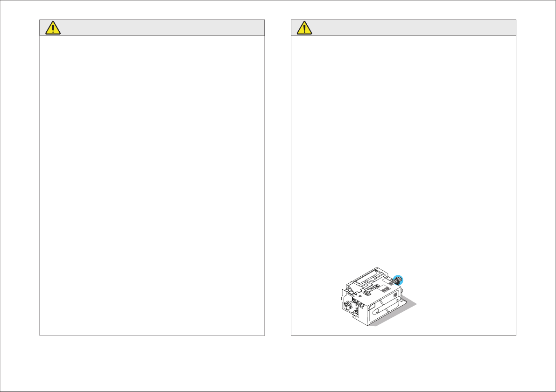Click the blank area above the printer illustration

coord(403,149)
